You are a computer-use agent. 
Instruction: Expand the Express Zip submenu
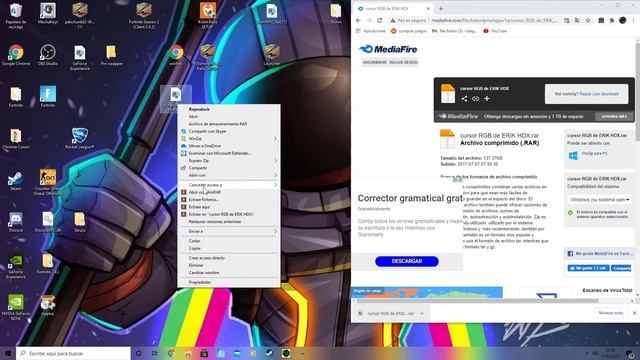click(229, 160)
